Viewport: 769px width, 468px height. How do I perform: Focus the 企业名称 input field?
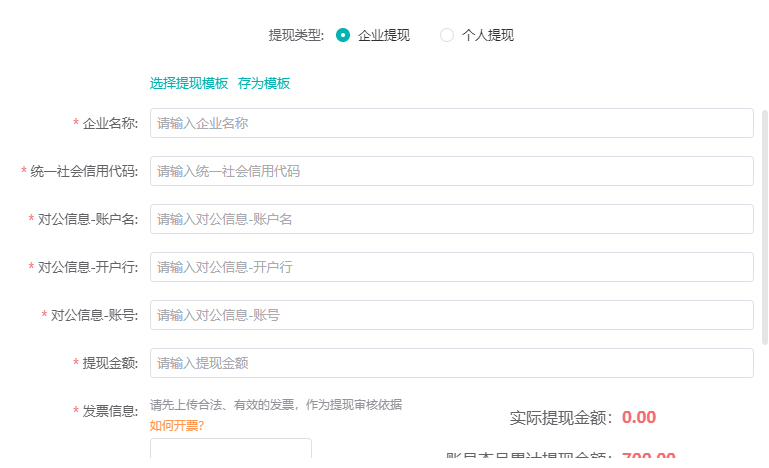click(451, 123)
